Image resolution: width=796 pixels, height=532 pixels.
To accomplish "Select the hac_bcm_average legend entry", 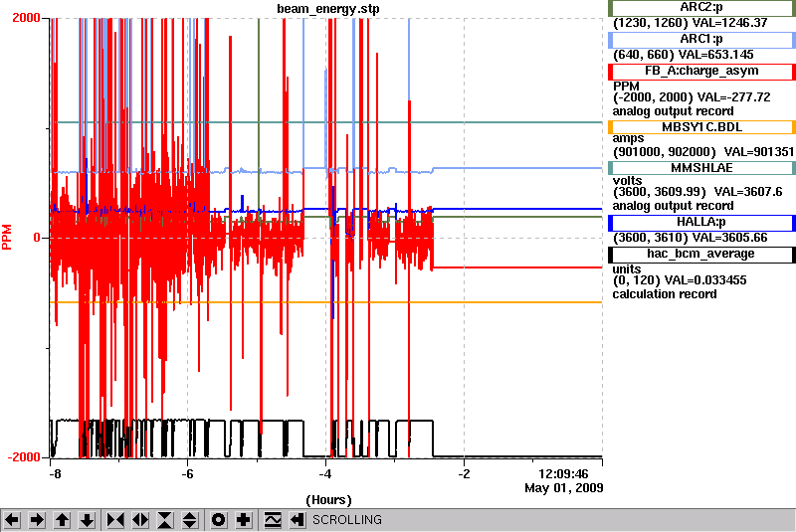I will pyautogui.click(x=701, y=255).
